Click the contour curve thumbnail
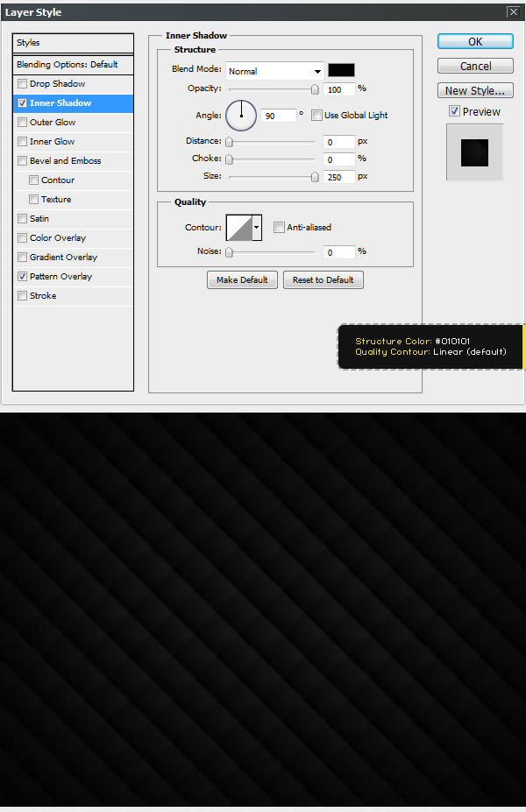 coord(239,228)
